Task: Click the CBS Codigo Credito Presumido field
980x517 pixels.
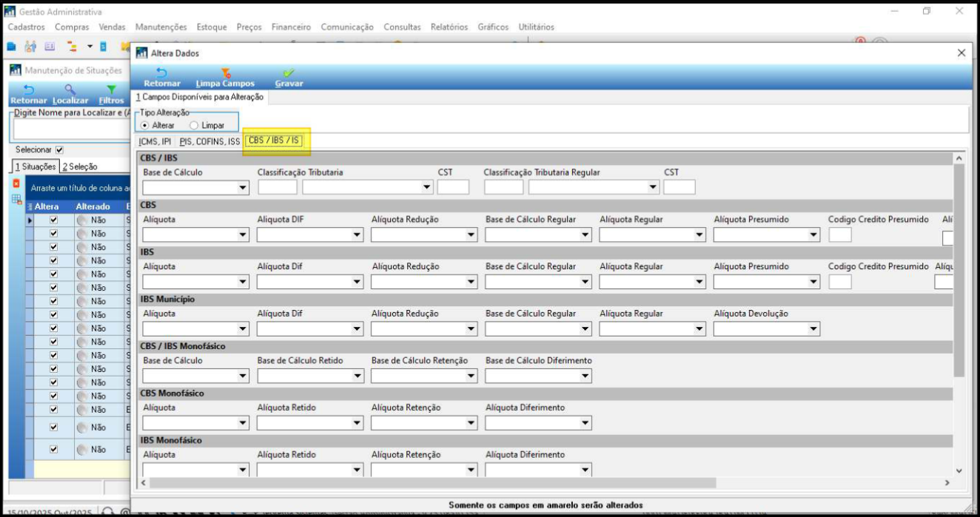Action: pyautogui.click(x=840, y=235)
